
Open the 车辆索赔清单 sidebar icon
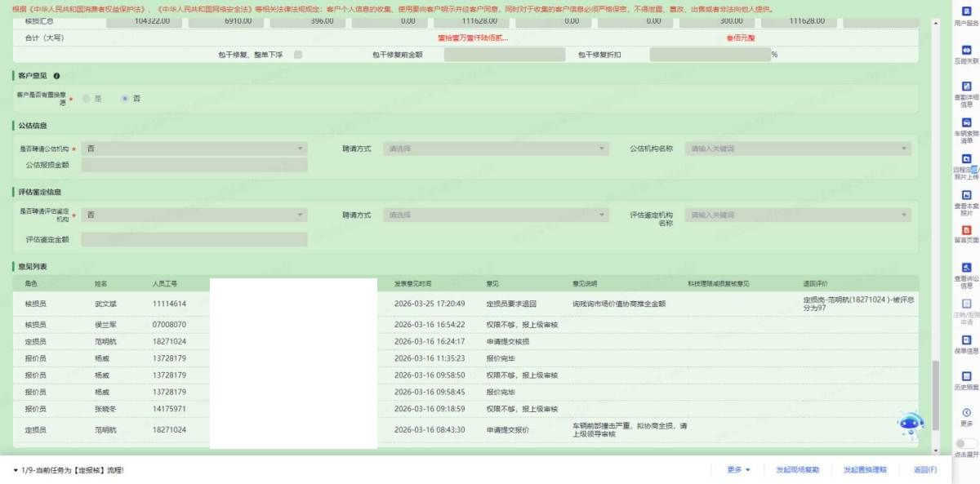966,123
